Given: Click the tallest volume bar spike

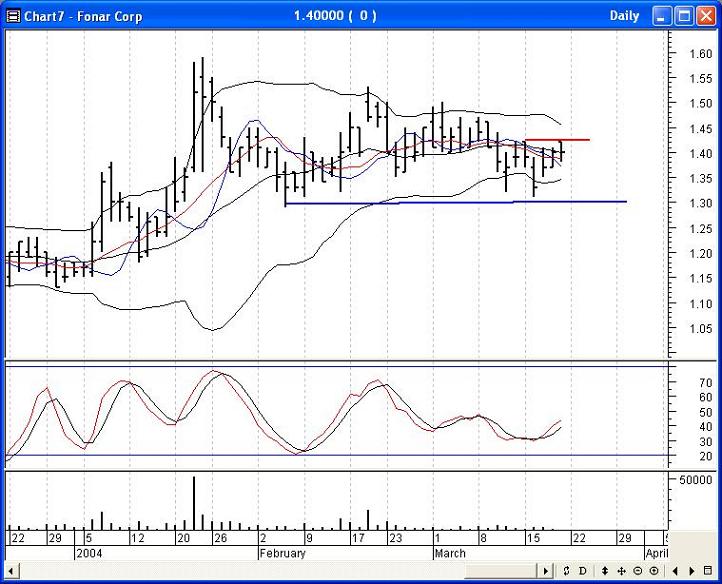Looking at the screenshot, I should [194, 503].
